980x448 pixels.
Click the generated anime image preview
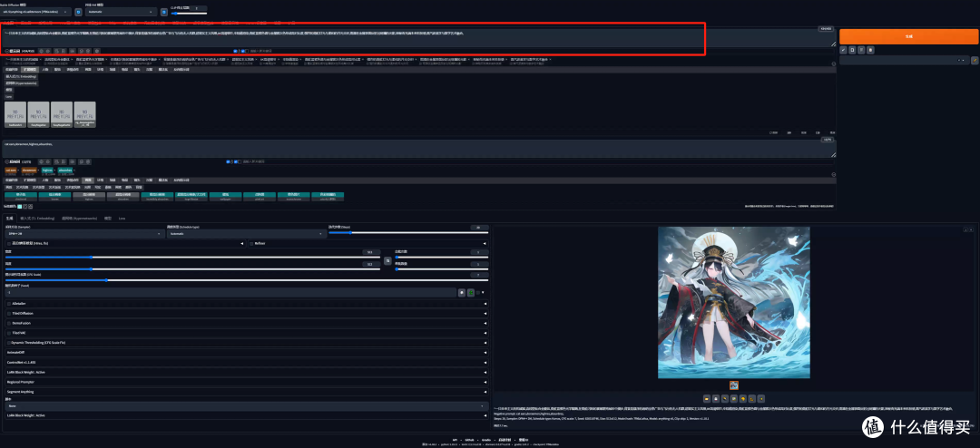734,302
